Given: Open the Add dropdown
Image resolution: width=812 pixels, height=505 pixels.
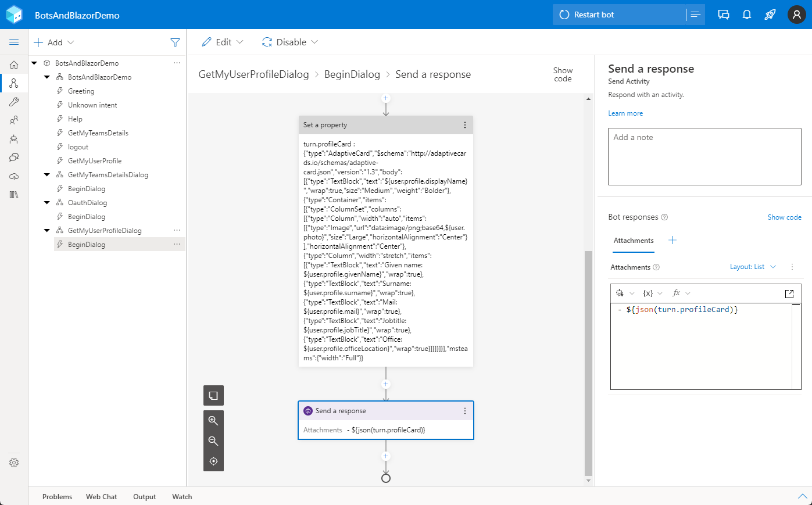Looking at the screenshot, I should [55, 42].
